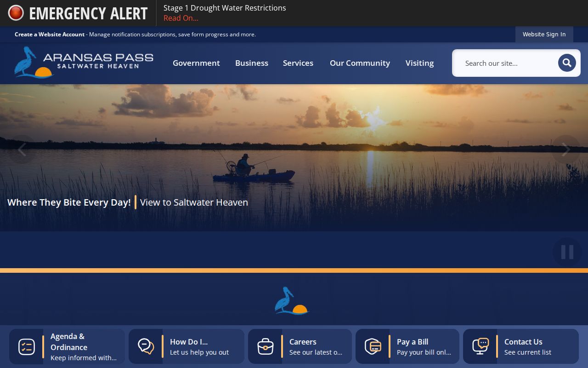
Task: Click the Pay a Bill card icon
Action: (x=373, y=346)
